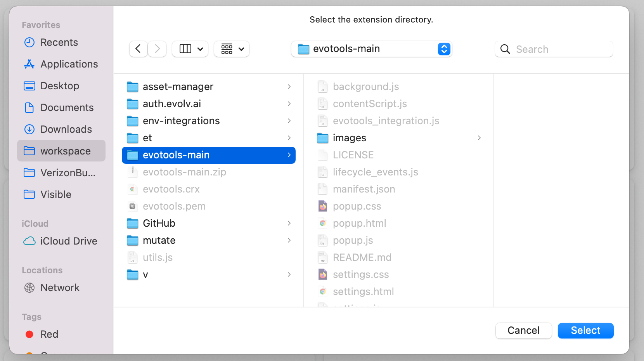Image resolution: width=644 pixels, height=361 pixels.
Task: Select Network under Locations
Action: pos(60,288)
